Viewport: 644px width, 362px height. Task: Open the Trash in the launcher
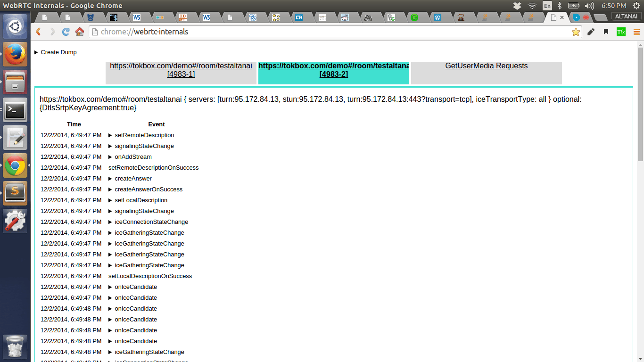(16, 347)
